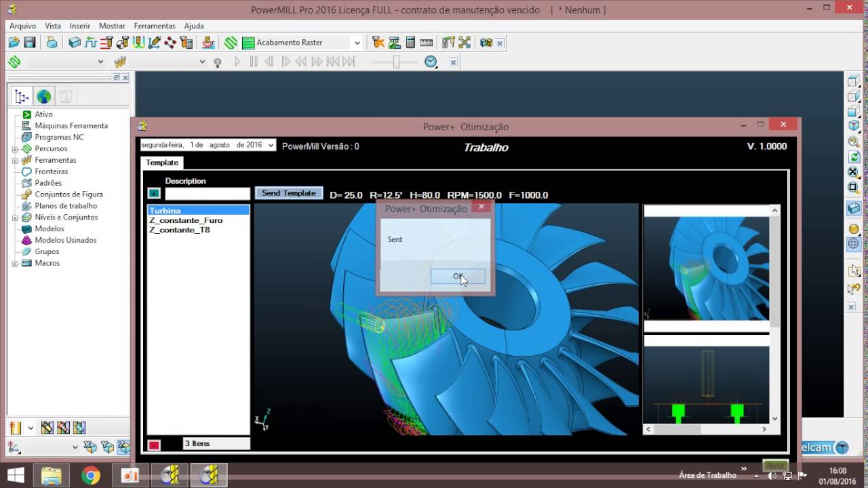Expand the Níveis e Conjuntos node
Screen dimensions: 868x488
click(x=15, y=218)
